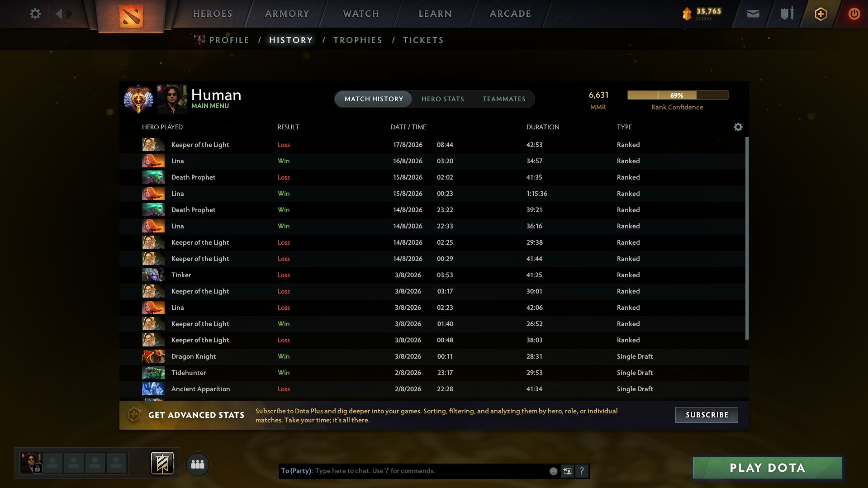
Task: Click the chat channel switch icon
Action: click(x=567, y=471)
